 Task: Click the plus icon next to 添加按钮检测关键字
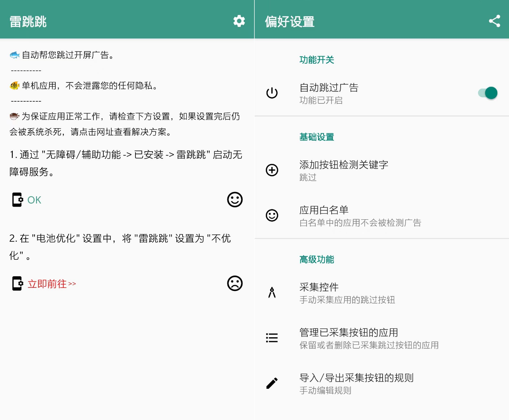coord(272,170)
